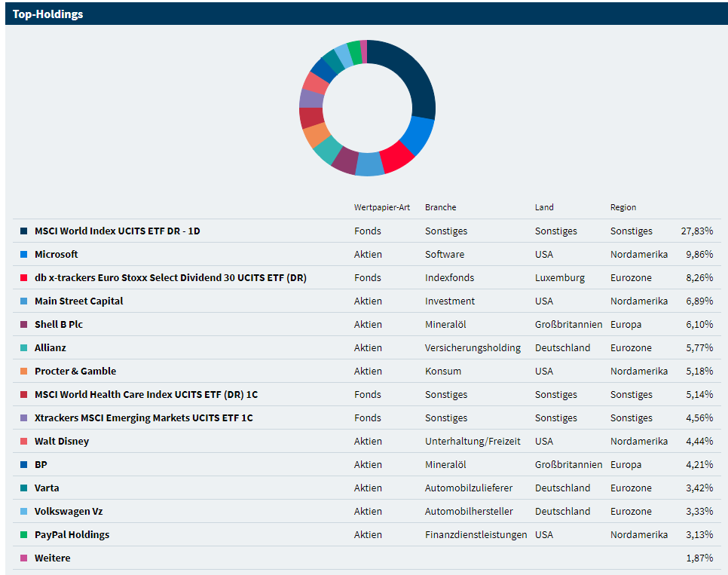Select the Volkswagen Vz holding
The image size is (728, 575).
coord(69,512)
